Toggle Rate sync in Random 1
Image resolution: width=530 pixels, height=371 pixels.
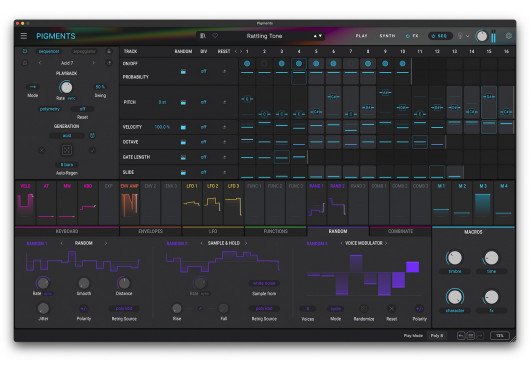click(48, 294)
